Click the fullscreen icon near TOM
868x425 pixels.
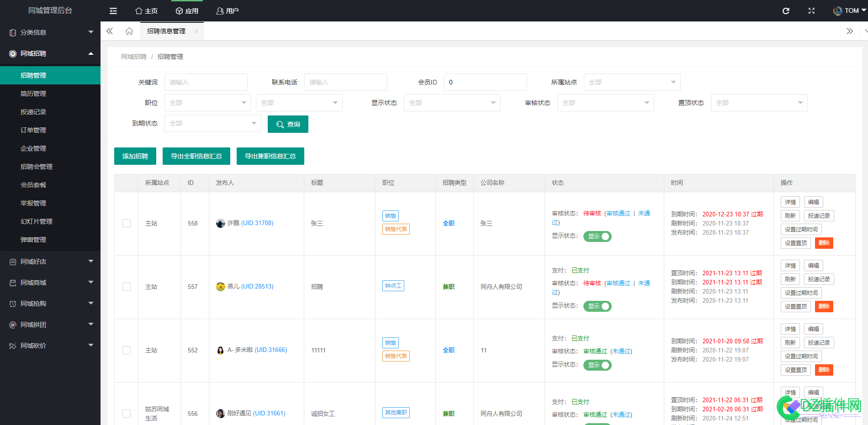coord(811,10)
